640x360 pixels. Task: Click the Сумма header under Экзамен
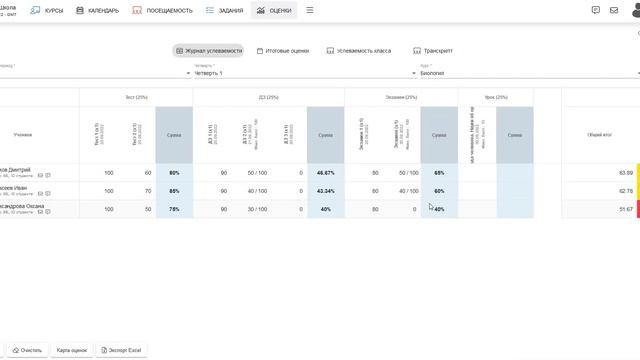[x=439, y=135]
